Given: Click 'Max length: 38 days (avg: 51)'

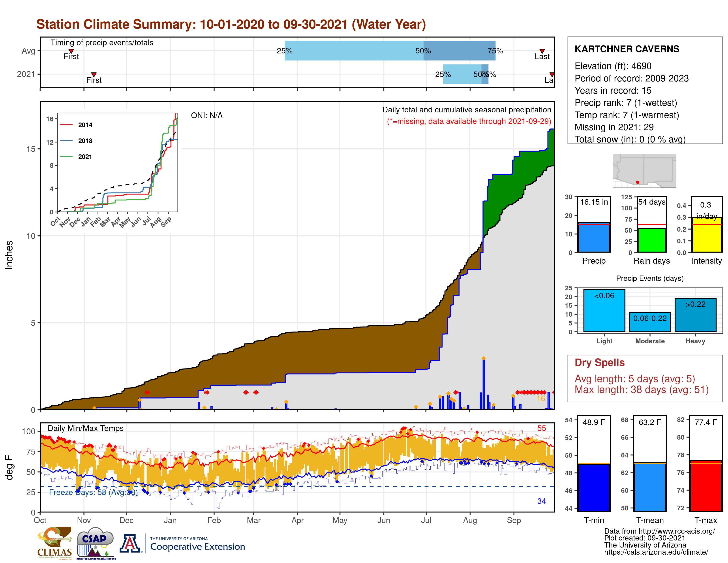Looking at the screenshot, I should coord(641,389).
